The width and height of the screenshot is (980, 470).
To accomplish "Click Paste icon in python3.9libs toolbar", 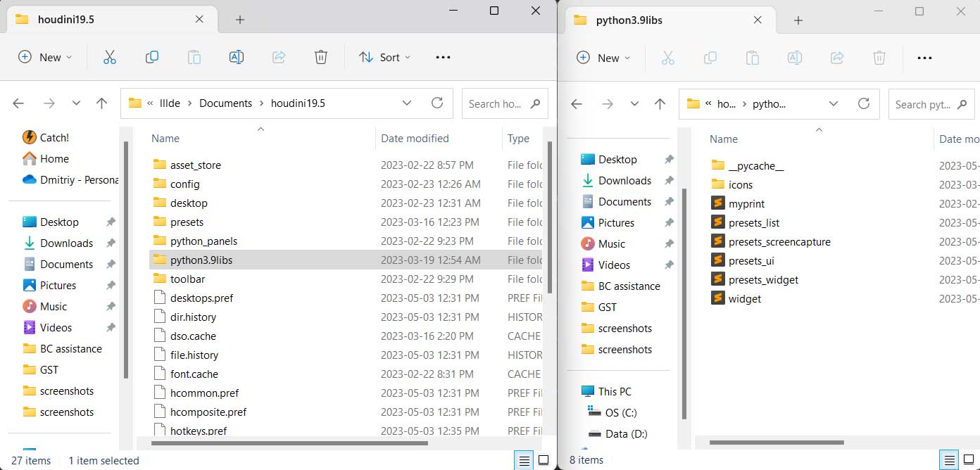I will pos(753,58).
